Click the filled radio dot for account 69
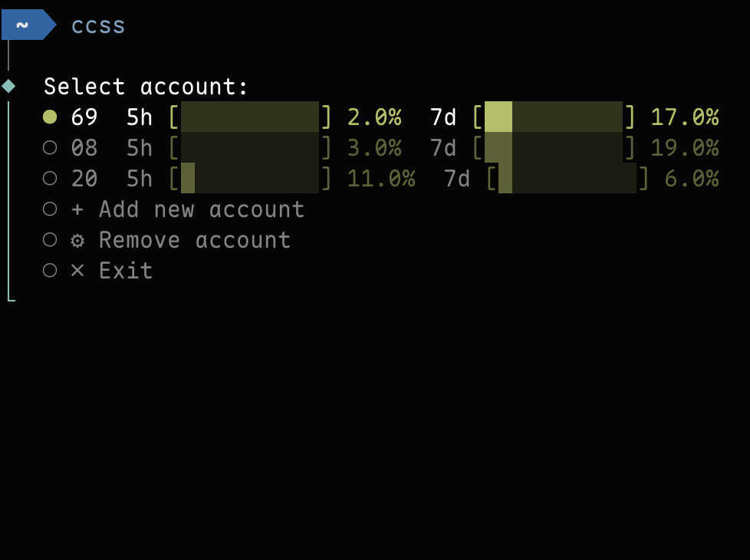Image resolution: width=750 pixels, height=560 pixels. pos(51,117)
